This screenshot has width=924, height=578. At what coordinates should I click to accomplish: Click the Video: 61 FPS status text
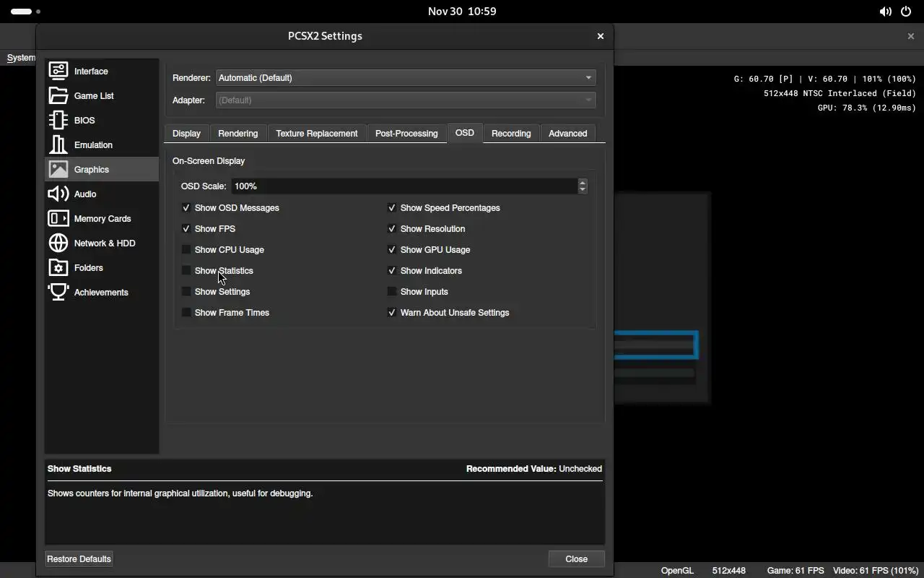click(x=875, y=570)
